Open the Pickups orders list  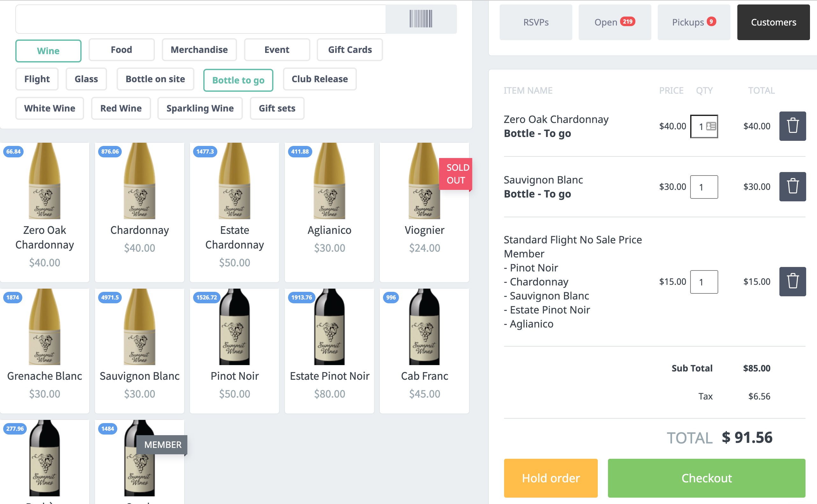(693, 22)
